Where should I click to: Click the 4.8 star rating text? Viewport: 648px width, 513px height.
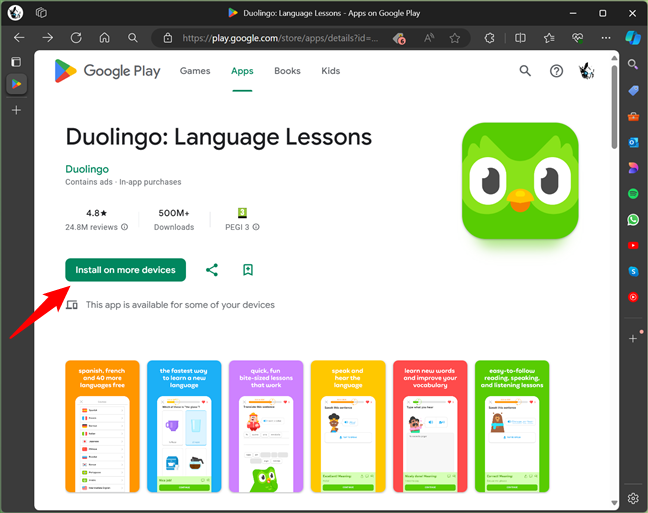96,213
